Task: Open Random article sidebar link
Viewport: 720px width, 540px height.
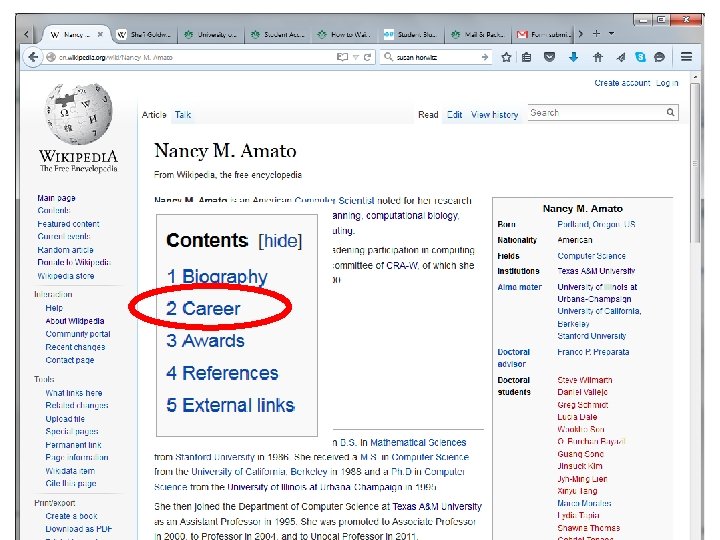Action: [65, 250]
